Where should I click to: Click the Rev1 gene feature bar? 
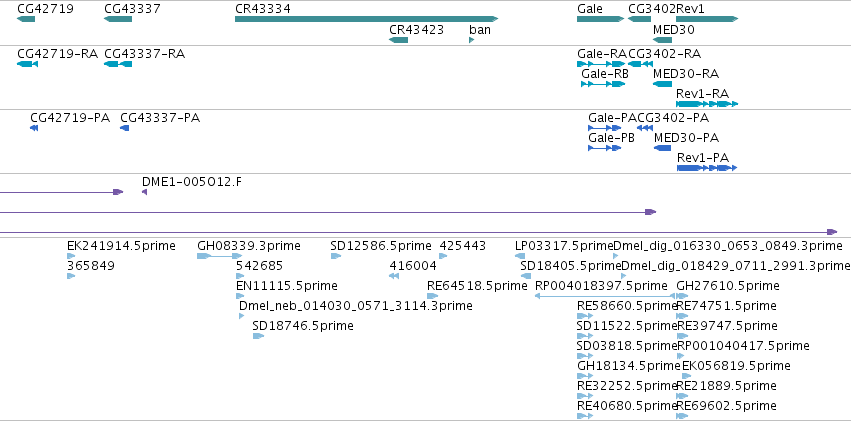click(x=707, y=19)
